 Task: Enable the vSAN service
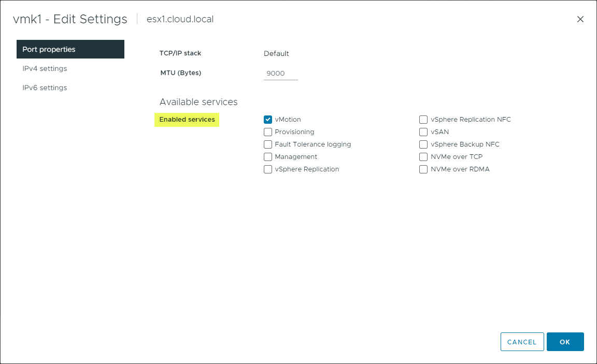click(x=423, y=132)
